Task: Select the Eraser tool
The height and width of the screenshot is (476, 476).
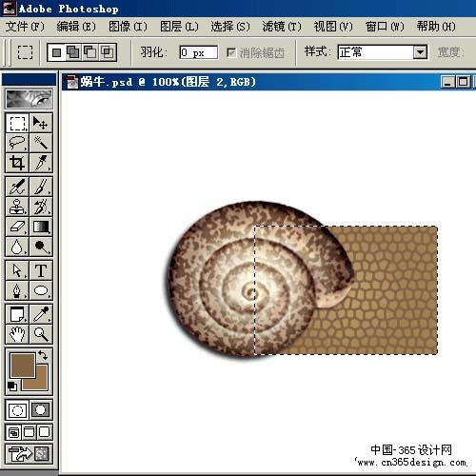Action: tap(17, 227)
